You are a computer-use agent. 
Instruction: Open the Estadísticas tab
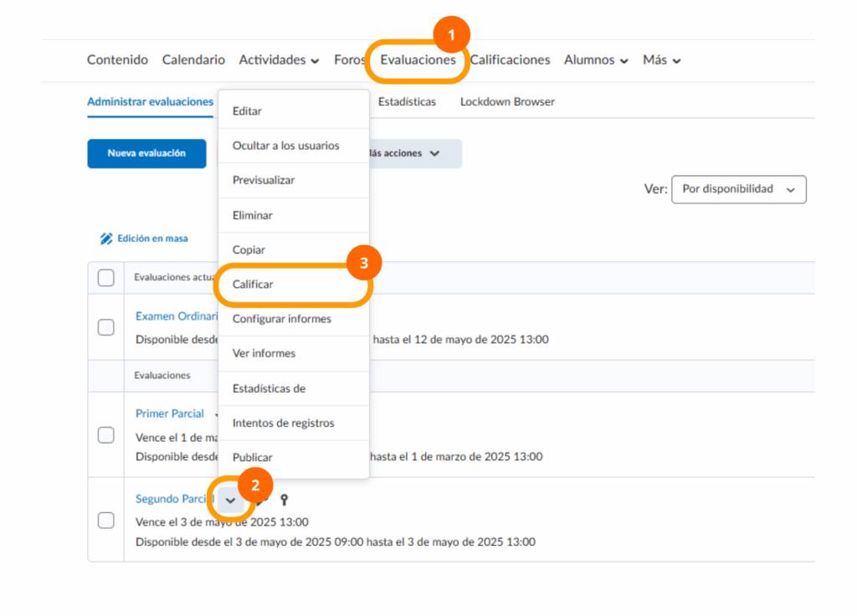tap(407, 102)
